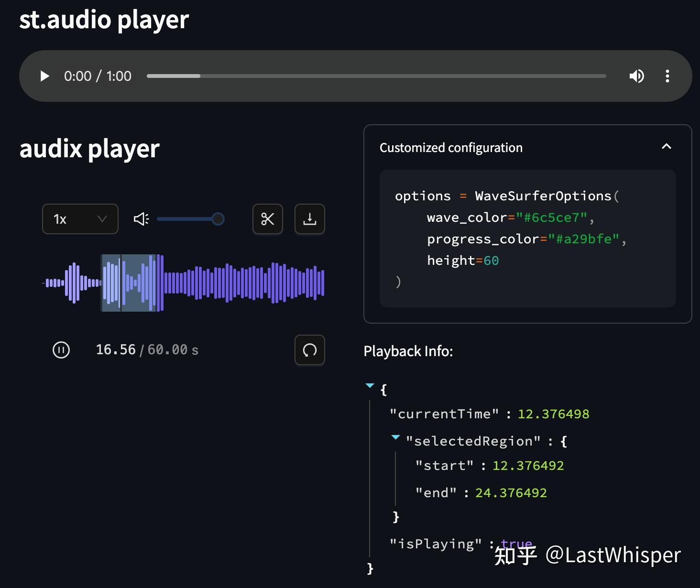Viewport: 700px width, 588px height.
Task: Click the currentTime value 12.376498
Action: point(553,414)
